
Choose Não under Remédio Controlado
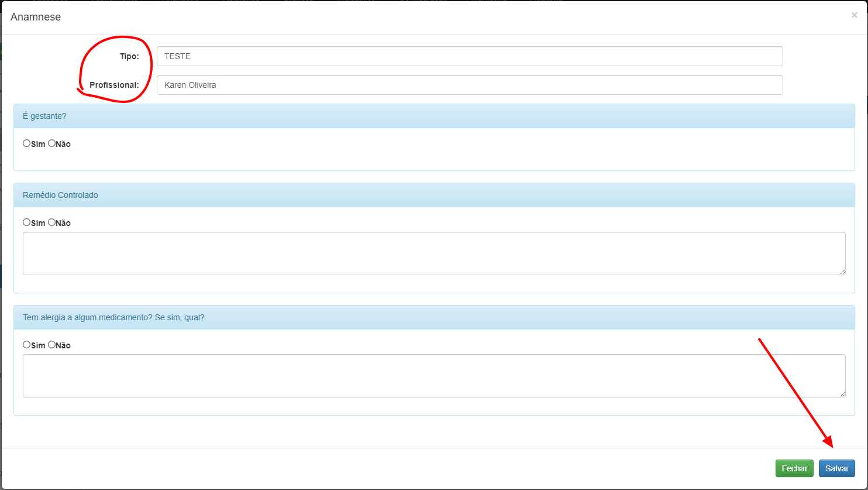pyautogui.click(x=51, y=222)
